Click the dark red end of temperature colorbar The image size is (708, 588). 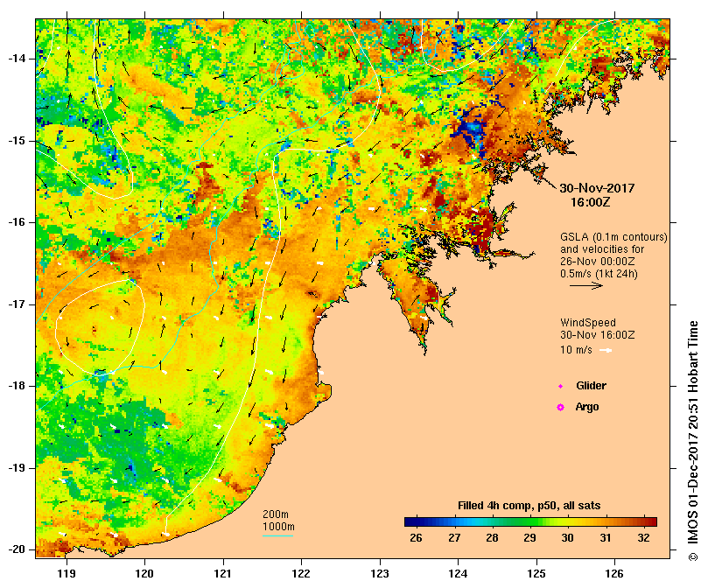pyautogui.click(x=652, y=522)
